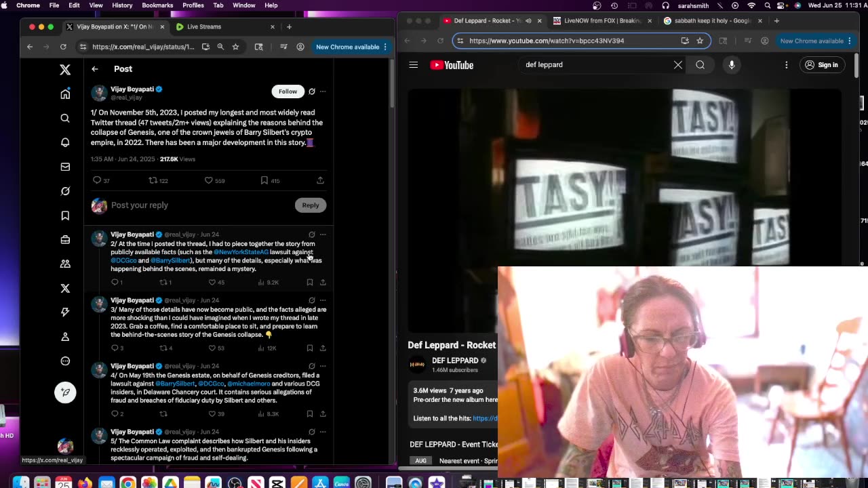This screenshot has height=488, width=868.
Task: Click the Grok icon next to Follow
Action: (312, 91)
